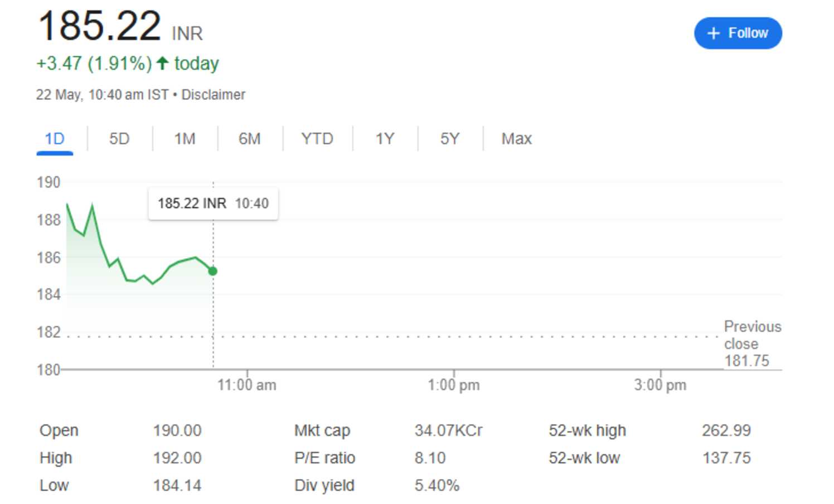The image size is (834, 504).
Task: Click the 185.22 INR tooltip
Action: click(x=213, y=203)
